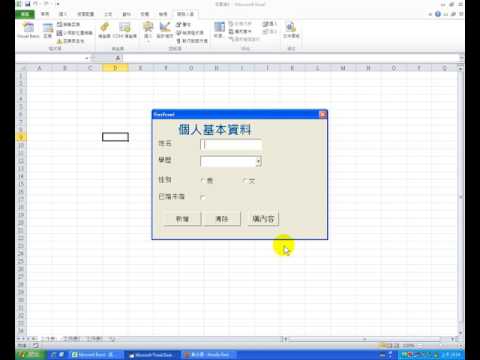The width and height of the screenshot is (480, 360).
Task: Switch to the Page Layout ribbon tab
Action: coord(86,14)
